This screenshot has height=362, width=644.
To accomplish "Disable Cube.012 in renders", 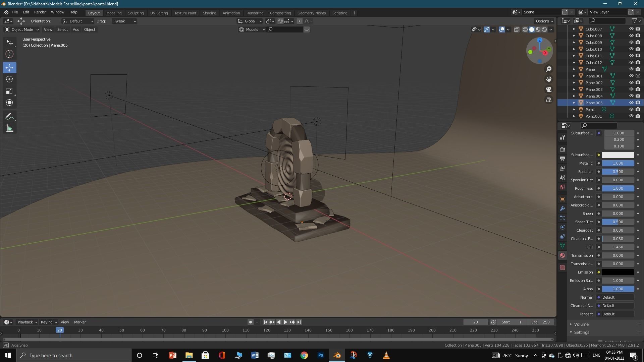I will (x=638, y=63).
